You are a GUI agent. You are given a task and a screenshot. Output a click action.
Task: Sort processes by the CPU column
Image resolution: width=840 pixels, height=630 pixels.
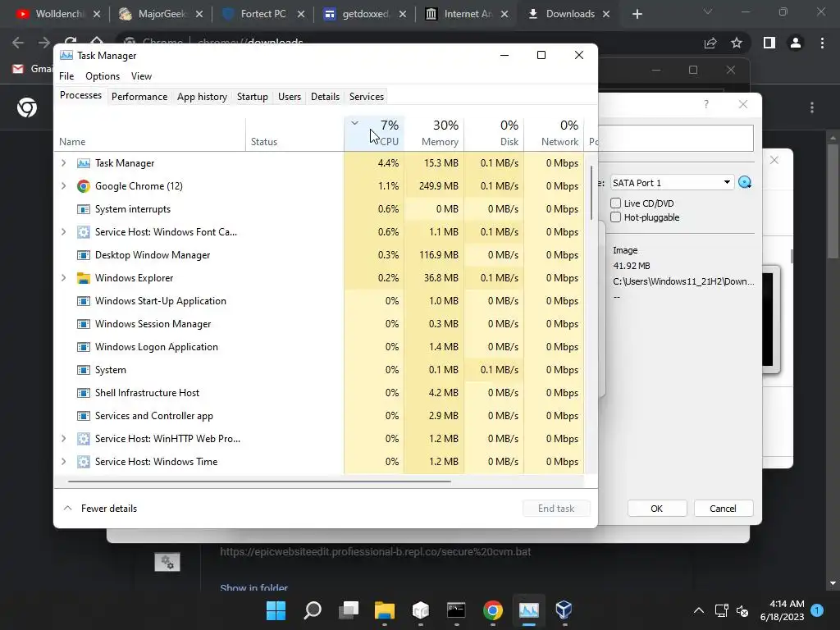pyautogui.click(x=374, y=133)
